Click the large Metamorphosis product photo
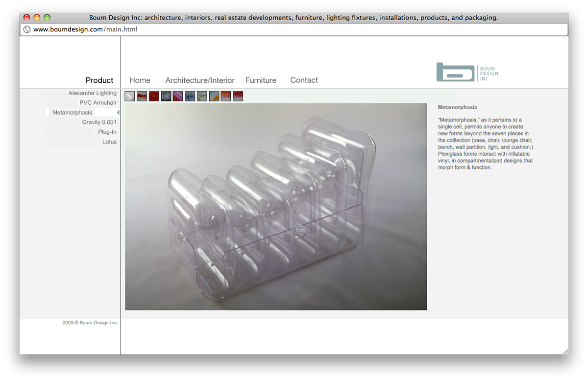588x381 pixels. [276, 207]
